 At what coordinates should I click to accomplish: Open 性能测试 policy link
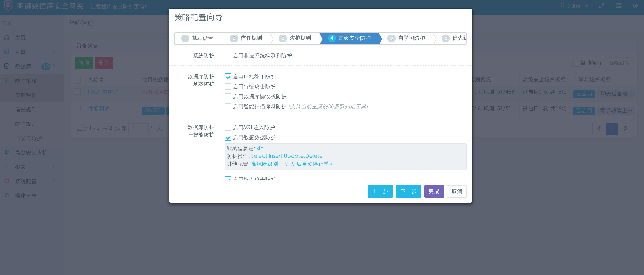tap(99, 109)
